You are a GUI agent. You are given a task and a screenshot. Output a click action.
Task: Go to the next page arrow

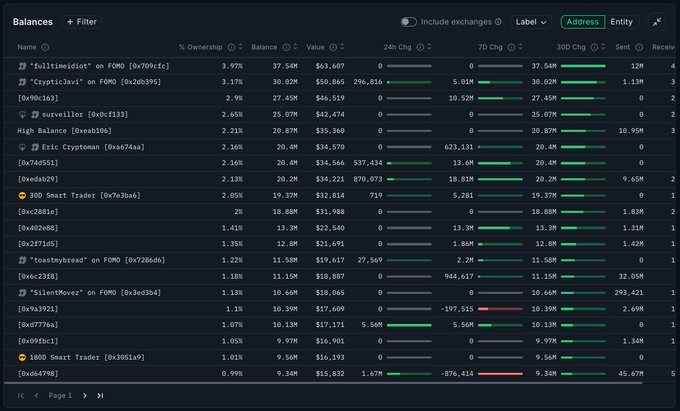point(85,395)
